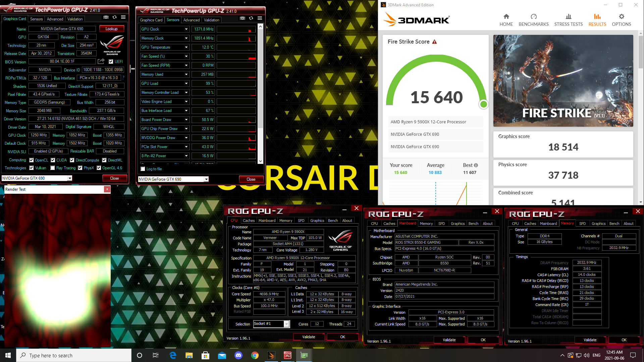Click the info icon next to Best score
The image size is (644, 362).
476,165
